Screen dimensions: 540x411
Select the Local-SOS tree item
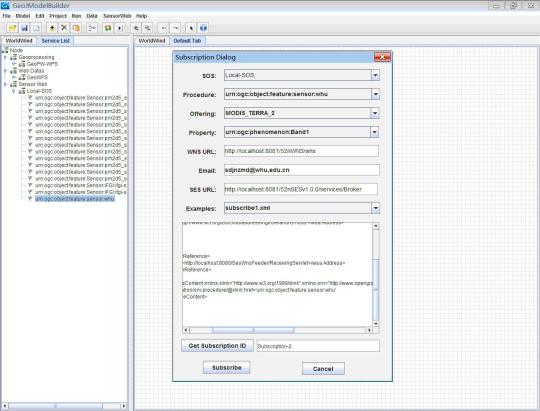coord(39,91)
